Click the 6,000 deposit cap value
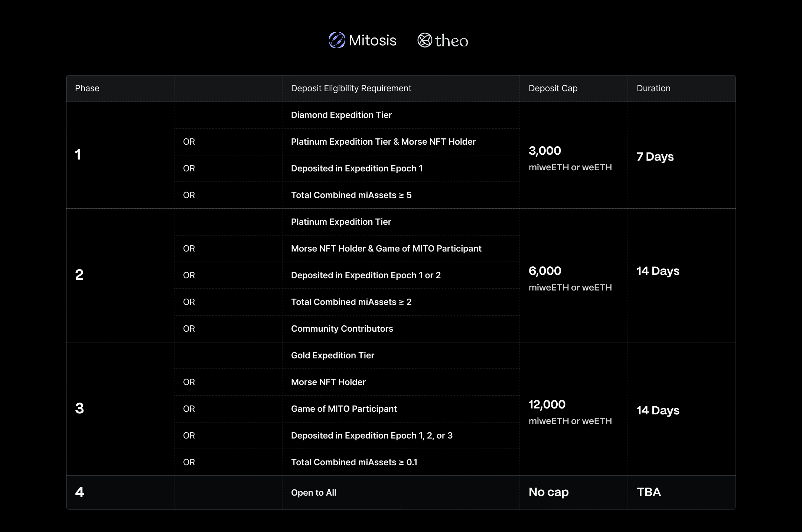The height and width of the screenshot is (532, 802). coord(545,271)
